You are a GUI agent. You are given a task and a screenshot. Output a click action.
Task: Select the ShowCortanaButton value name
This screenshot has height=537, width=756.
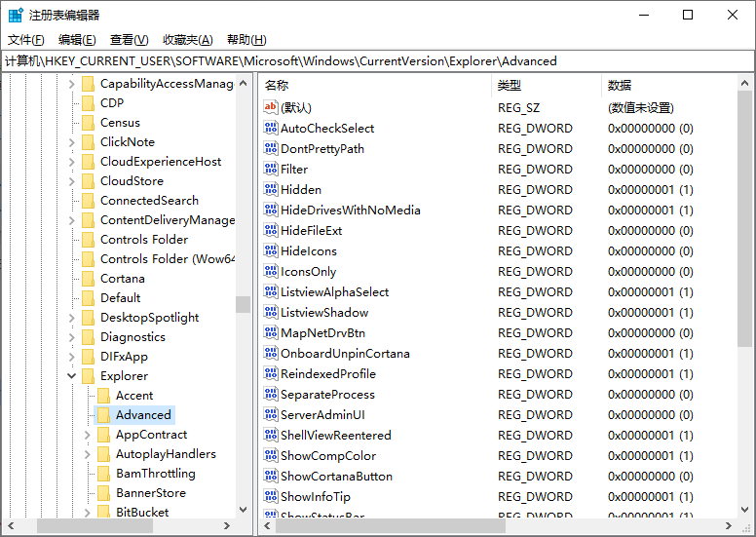[336, 477]
